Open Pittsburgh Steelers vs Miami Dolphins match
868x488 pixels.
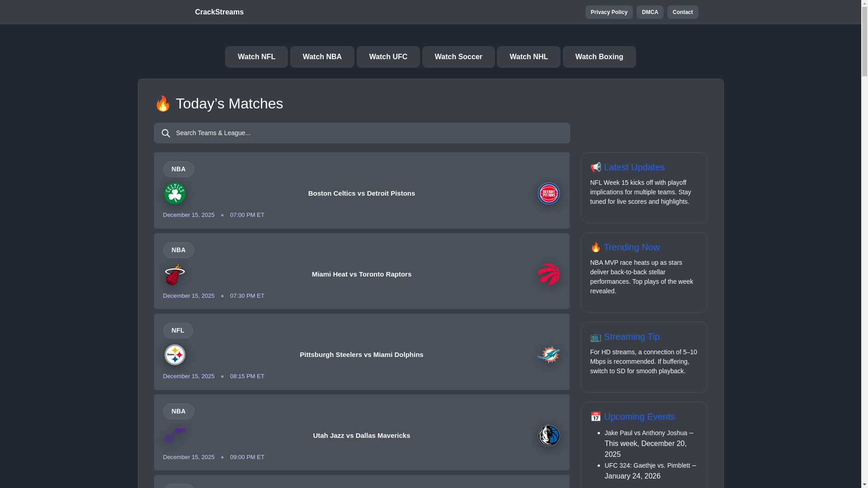pyautogui.click(x=361, y=355)
